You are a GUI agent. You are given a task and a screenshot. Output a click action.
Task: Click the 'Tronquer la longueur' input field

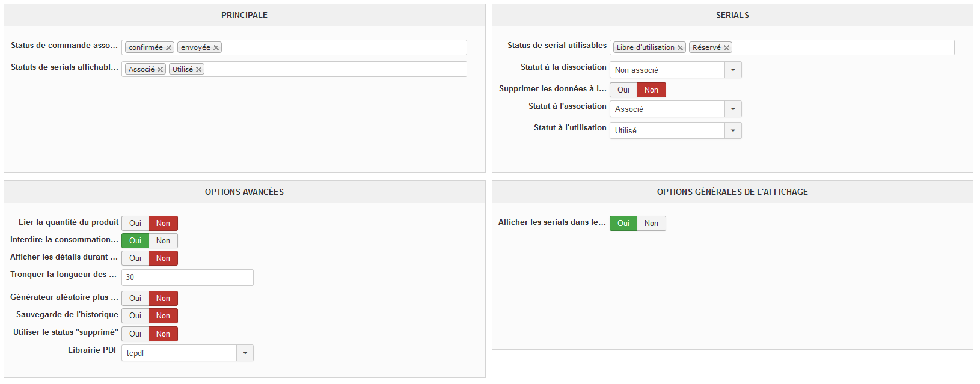[x=188, y=278]
